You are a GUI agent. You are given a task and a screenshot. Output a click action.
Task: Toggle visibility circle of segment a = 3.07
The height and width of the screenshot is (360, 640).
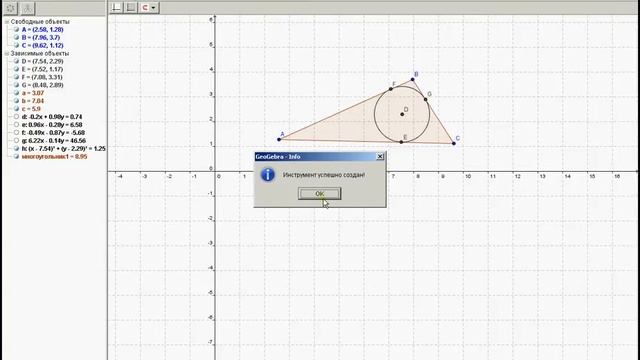tap(16, 93)
